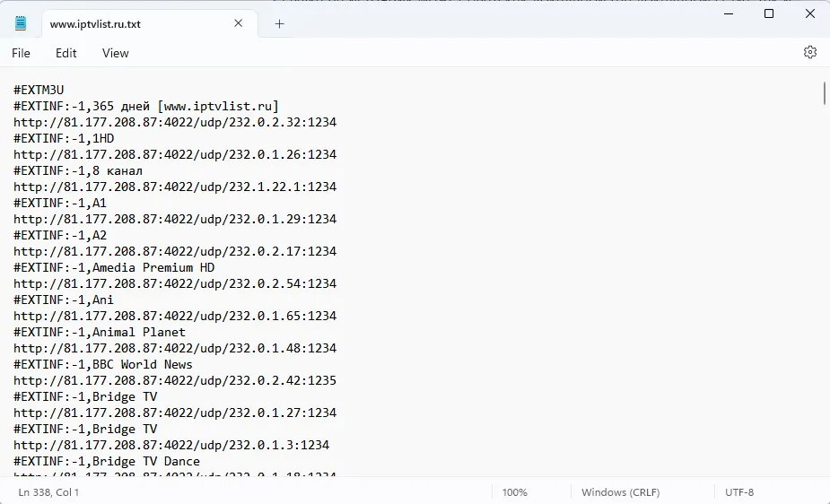The height and width of the screenshot is (504, 830).
Task: Click the '#EXTINF:-1,Ani' line
Action: point(64,300)
